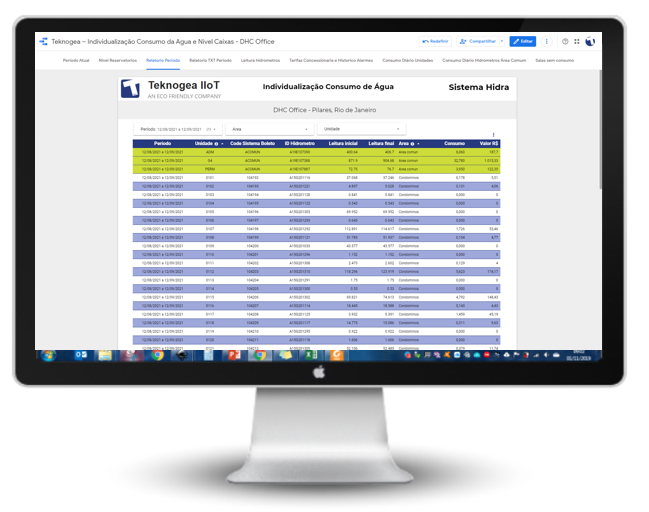The height and width of the screenshot is (512, 649).
Task: Click the Consumo column header
Action: coord(454,144)
